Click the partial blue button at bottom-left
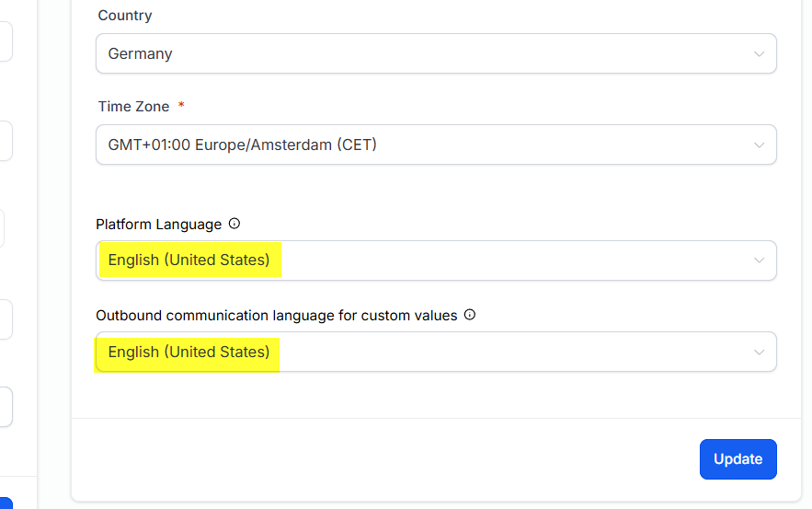 [6, 503]
